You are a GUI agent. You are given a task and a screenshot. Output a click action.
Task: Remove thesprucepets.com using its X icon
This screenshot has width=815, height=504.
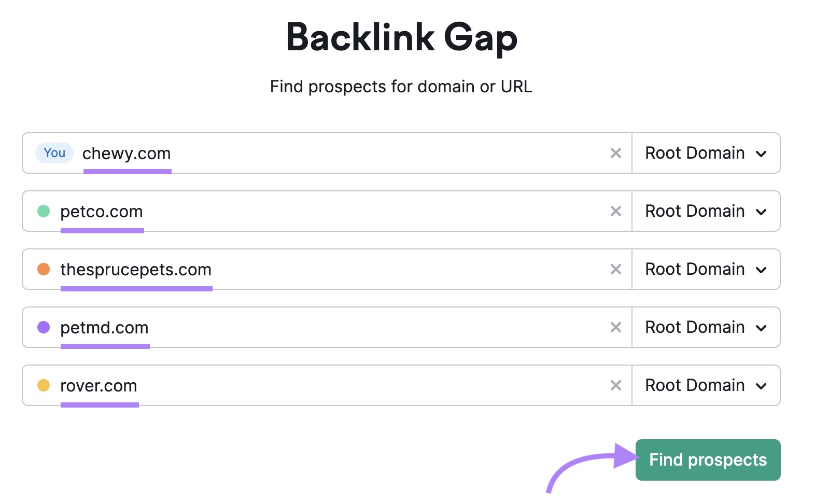tap(616, 269)
